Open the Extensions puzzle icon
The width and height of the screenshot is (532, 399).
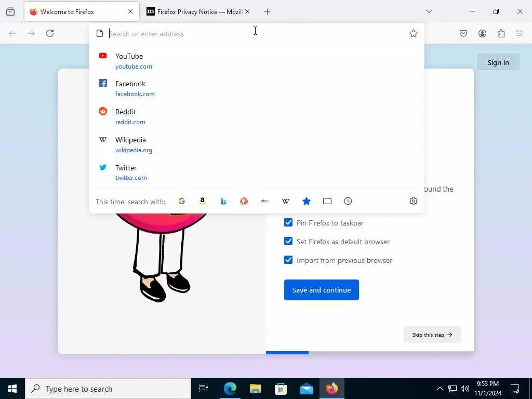[501, 33]
